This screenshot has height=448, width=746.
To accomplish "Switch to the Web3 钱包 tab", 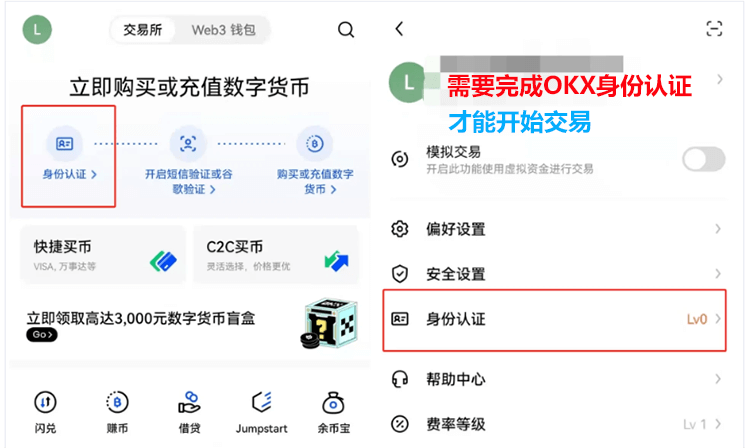I will coord(224,30).
